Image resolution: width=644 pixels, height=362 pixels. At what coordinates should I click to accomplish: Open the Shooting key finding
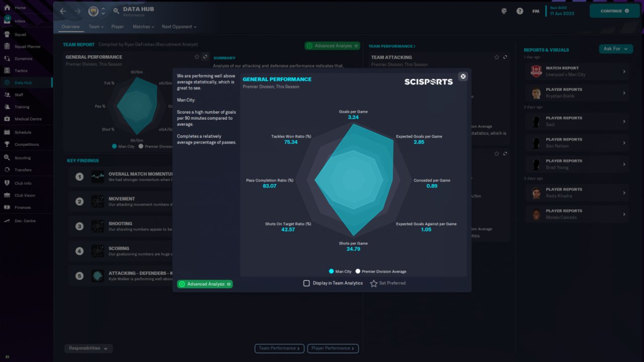pyautogui.click(x=121, y=226)
